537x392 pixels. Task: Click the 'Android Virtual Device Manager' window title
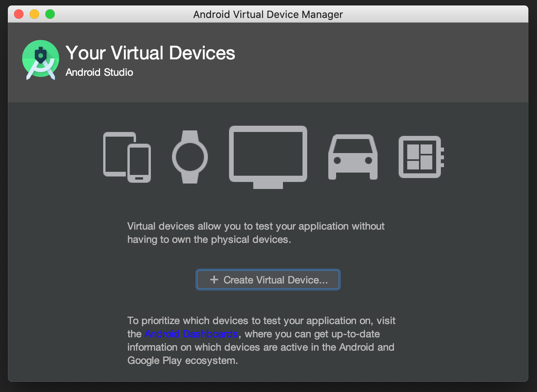coord(268,14)
